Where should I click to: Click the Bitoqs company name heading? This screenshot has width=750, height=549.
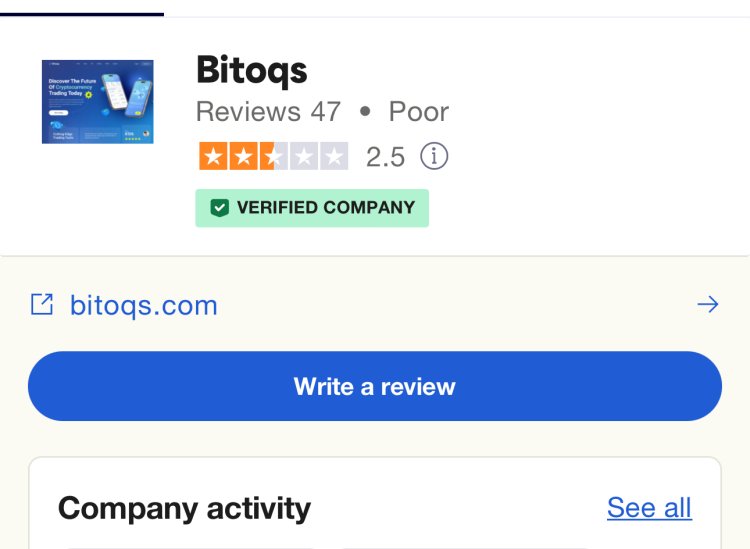click(x=252, y=71)
